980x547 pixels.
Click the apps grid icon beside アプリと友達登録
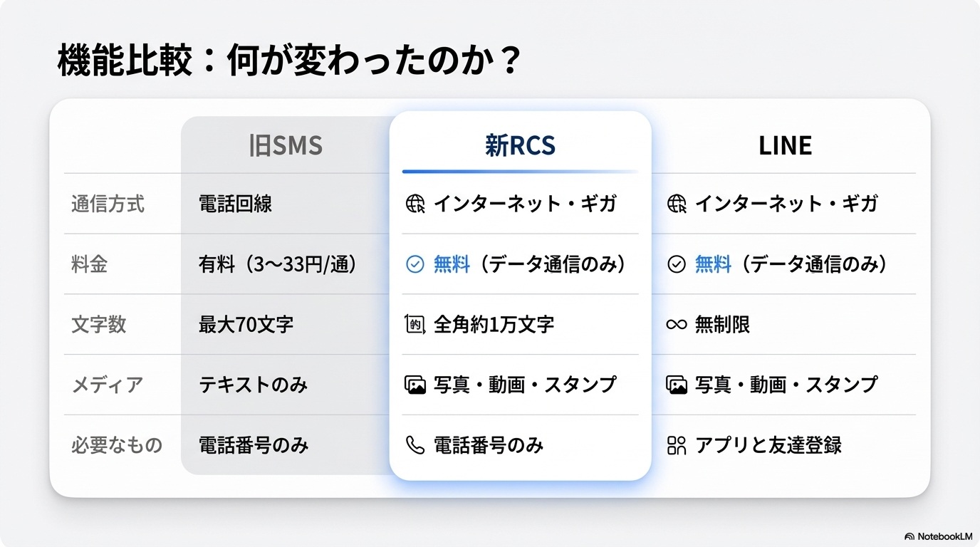click(676, 446)
